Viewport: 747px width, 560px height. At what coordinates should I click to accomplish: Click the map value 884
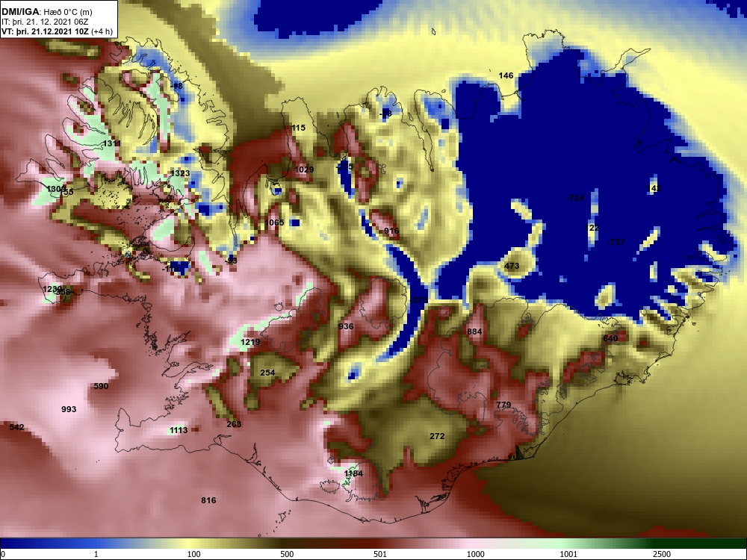coord(474,332)
